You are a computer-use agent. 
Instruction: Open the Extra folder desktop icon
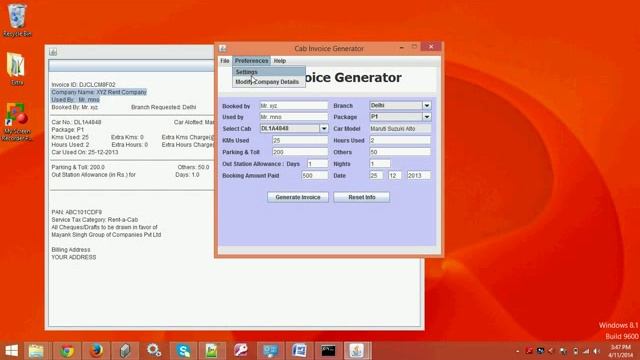click(17, 69)
